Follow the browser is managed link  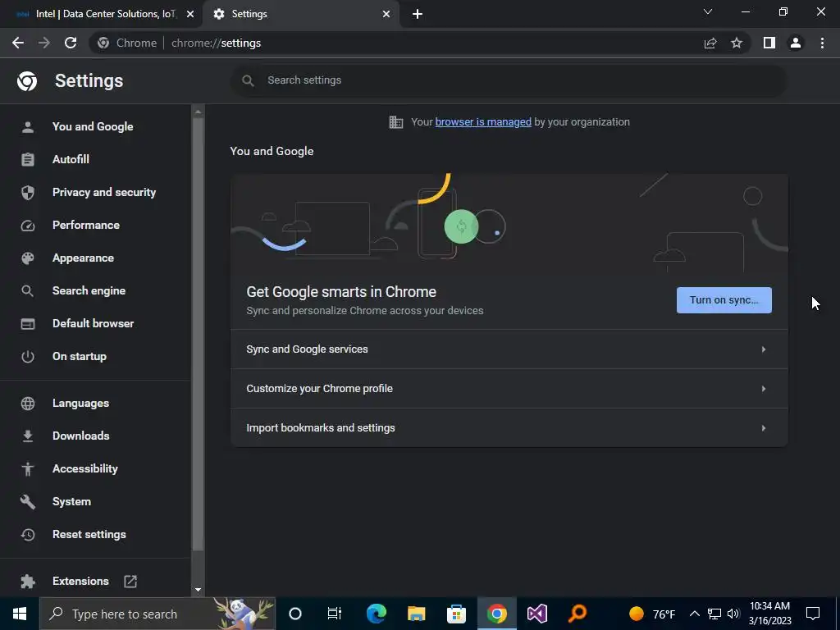tap(483, 122)
